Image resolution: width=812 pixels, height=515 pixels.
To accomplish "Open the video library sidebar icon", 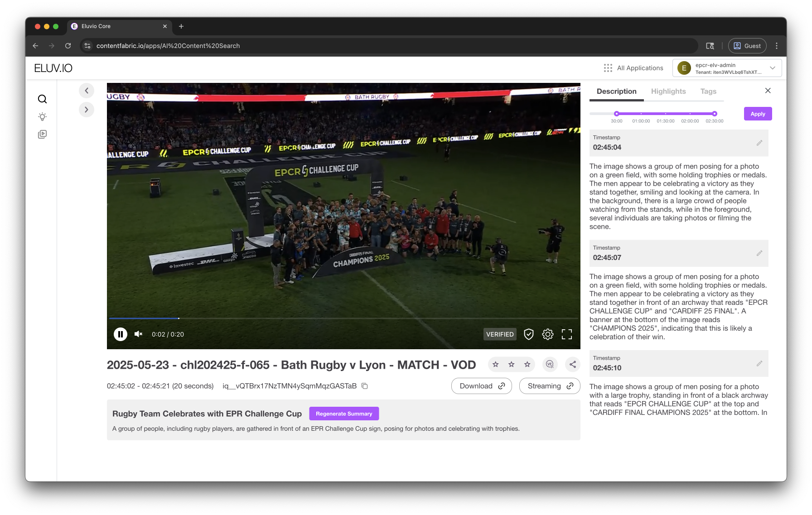I will point(42,135).
